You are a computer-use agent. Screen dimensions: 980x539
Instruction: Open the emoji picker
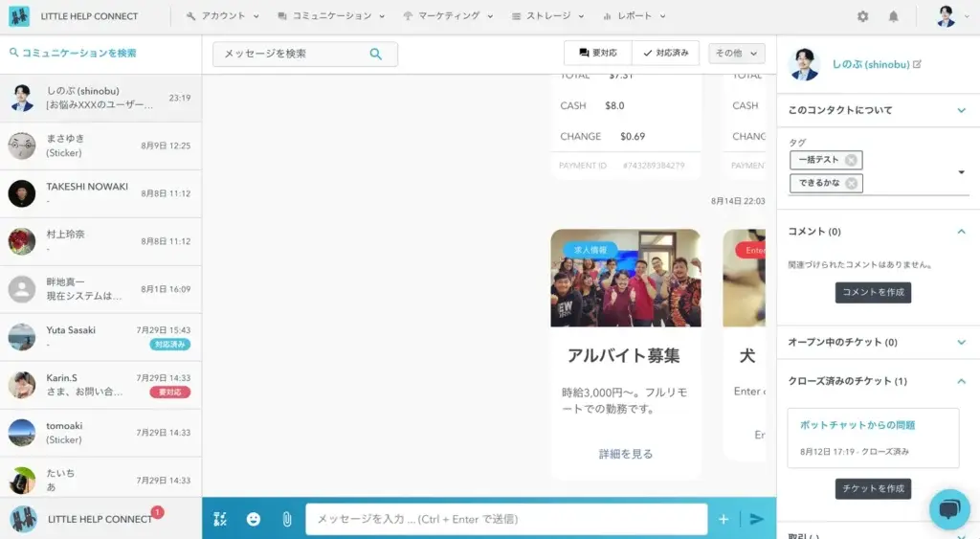click(254, 519)
